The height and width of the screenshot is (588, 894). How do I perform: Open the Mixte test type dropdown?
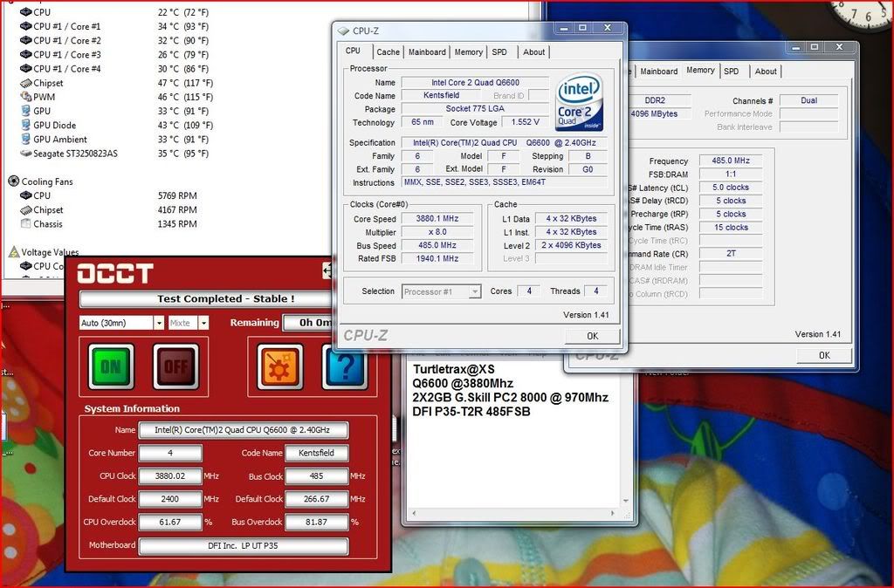(x=203, y=323)
